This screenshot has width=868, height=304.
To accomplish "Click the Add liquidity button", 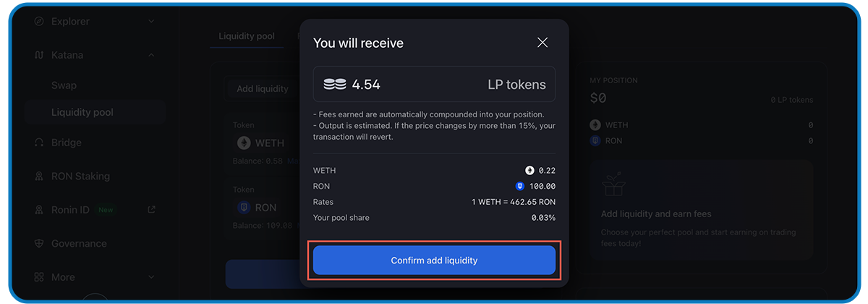I will (x=263, y=89).
